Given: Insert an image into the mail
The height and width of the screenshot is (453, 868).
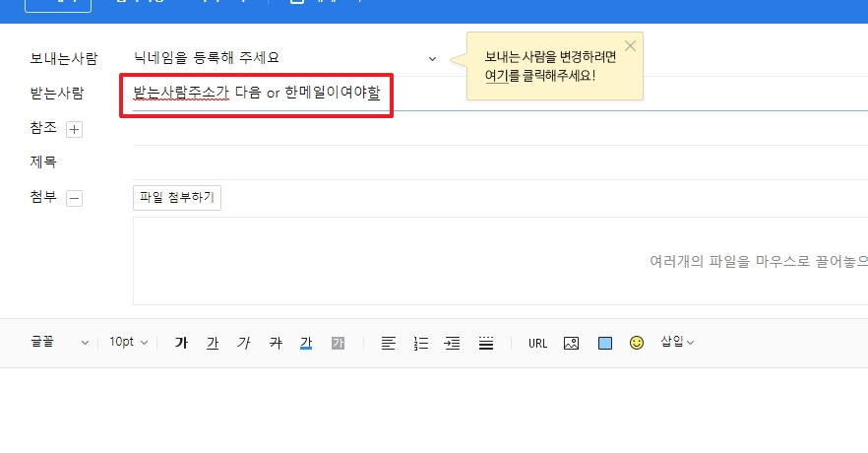Looking at the screenshot, I should tap(571, 344).
